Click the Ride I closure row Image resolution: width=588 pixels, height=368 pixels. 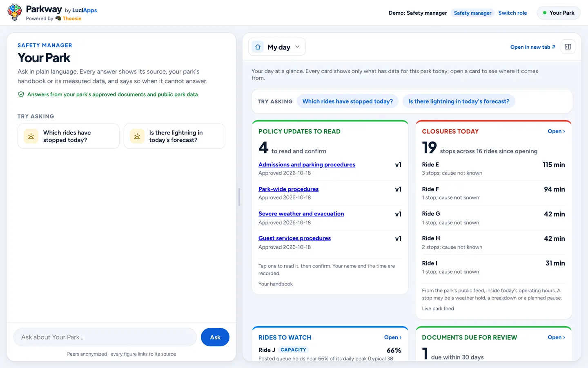coord(493,267)
